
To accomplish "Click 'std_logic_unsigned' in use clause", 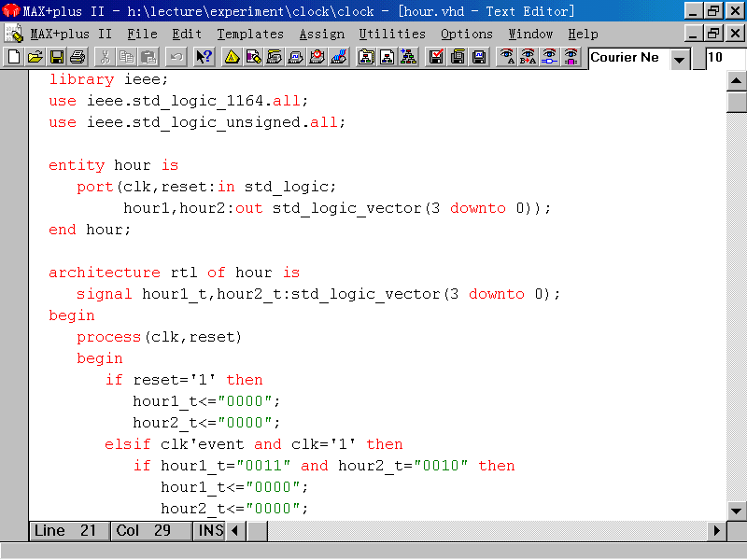I will point(217,122).
